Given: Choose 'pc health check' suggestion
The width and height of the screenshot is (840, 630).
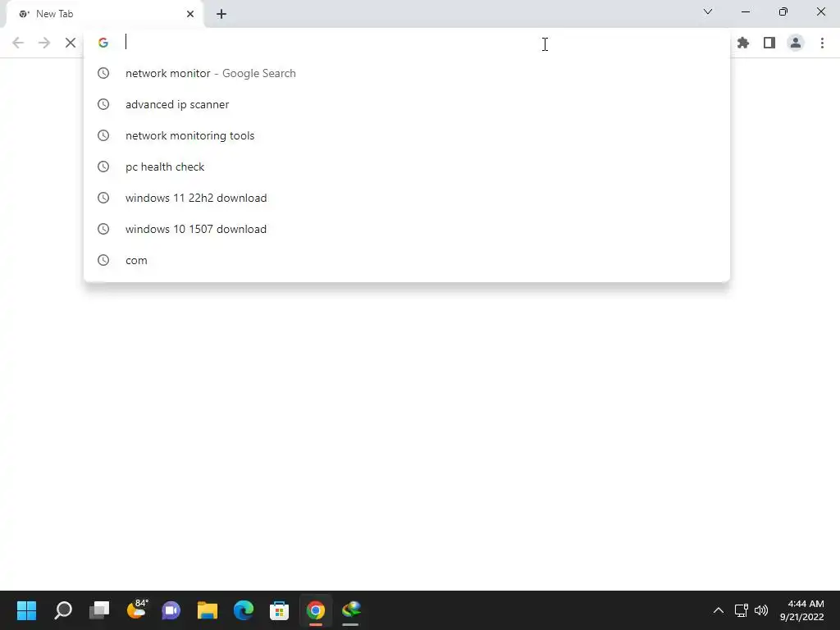Looking at the screenshot, I should [407, 167].
